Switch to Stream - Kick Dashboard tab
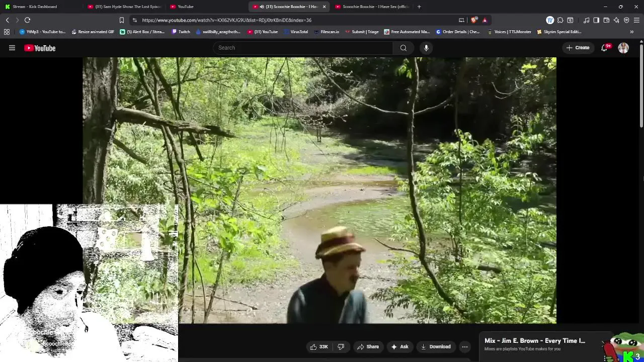644x362 pixels. point(40,7)
